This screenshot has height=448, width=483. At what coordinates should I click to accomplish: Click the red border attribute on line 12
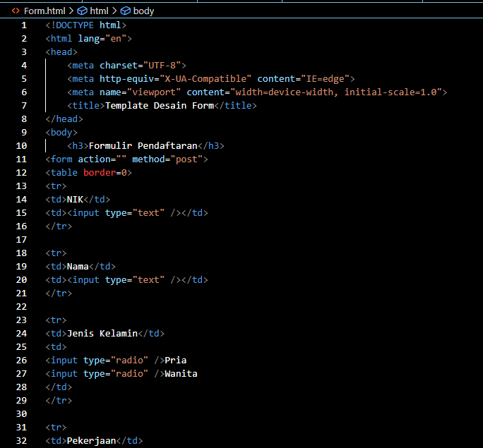[x=100, y=173]
